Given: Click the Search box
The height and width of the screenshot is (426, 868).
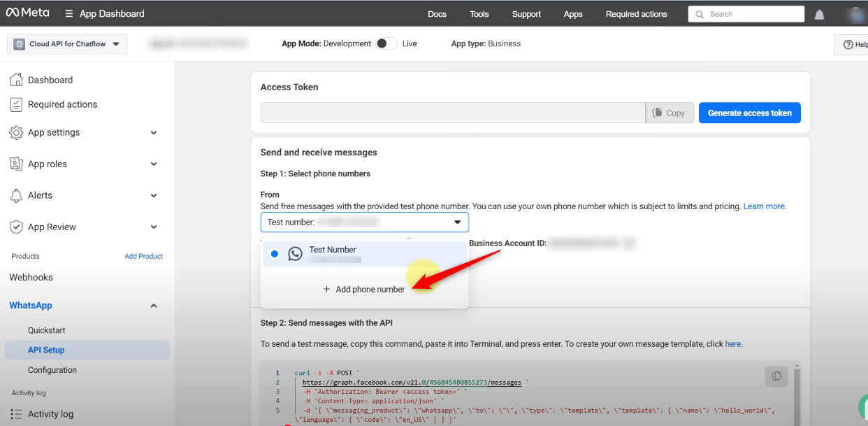Looking at the screenshot, I should point(746,14).
